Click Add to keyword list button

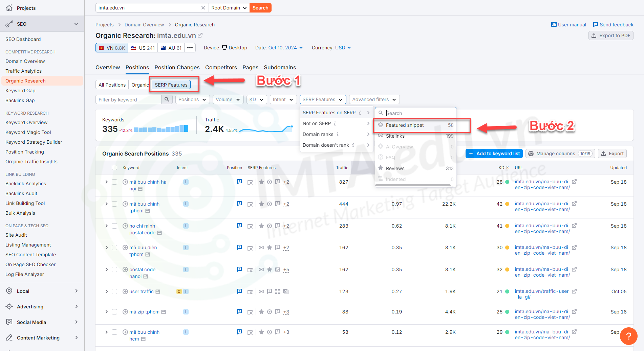click(494, 154)
